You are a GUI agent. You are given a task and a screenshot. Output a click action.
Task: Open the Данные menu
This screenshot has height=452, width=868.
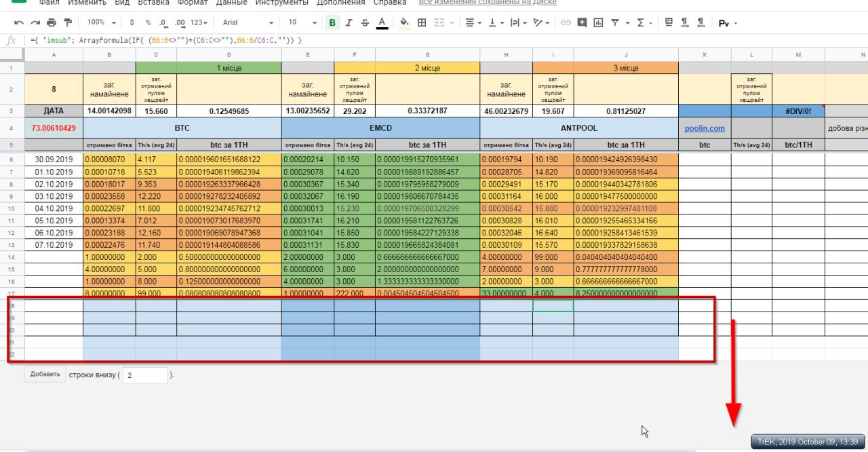click(231, 3)
